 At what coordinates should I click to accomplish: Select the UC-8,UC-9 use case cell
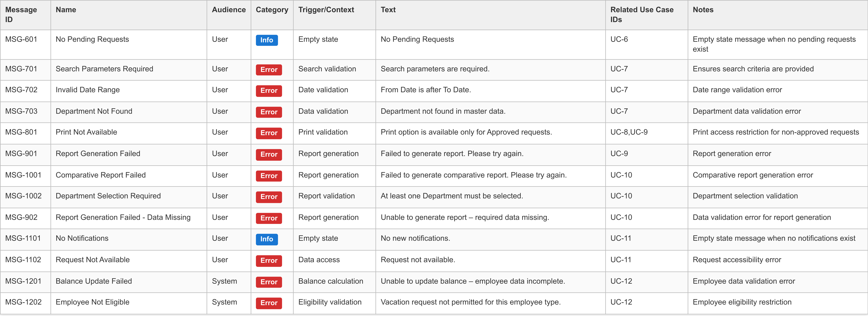coord(629,132)
